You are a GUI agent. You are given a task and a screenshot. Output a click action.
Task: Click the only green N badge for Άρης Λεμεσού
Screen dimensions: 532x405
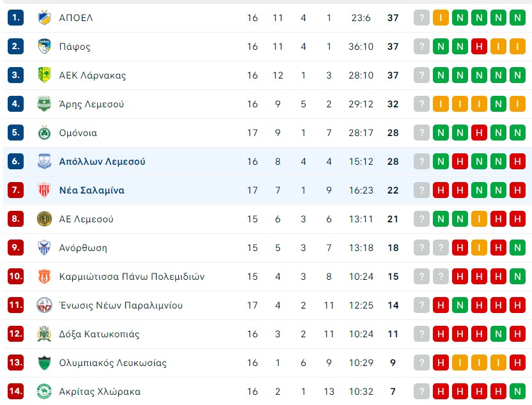point(498,104)
